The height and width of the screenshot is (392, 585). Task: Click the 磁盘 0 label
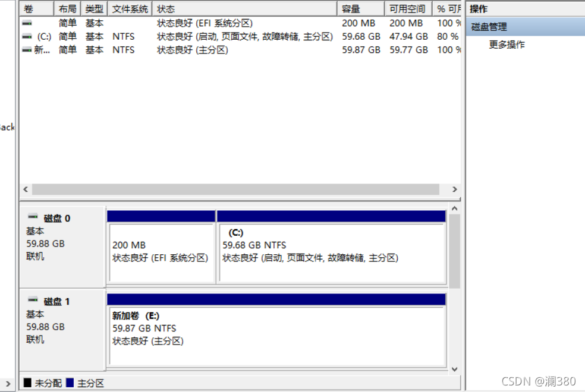[56, 219]
